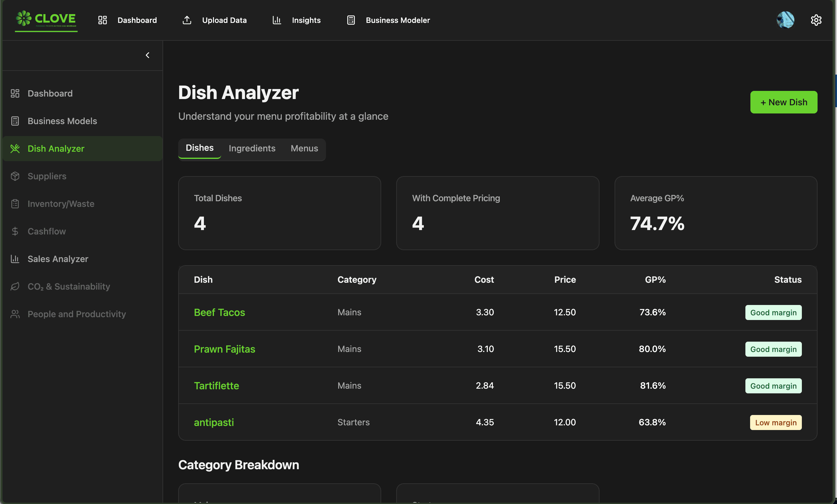837x504 pixels.
Task: Click the Low margin status badge
Action: coord(776,423)
